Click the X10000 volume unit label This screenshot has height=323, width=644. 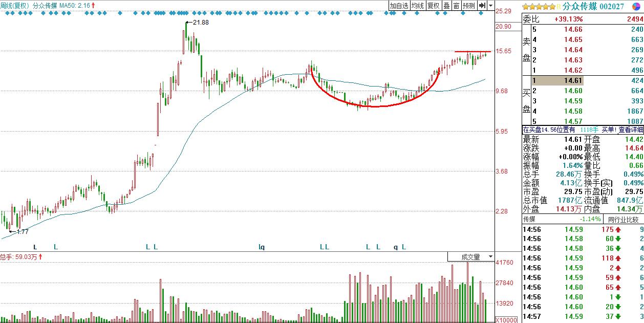(506, 320)
